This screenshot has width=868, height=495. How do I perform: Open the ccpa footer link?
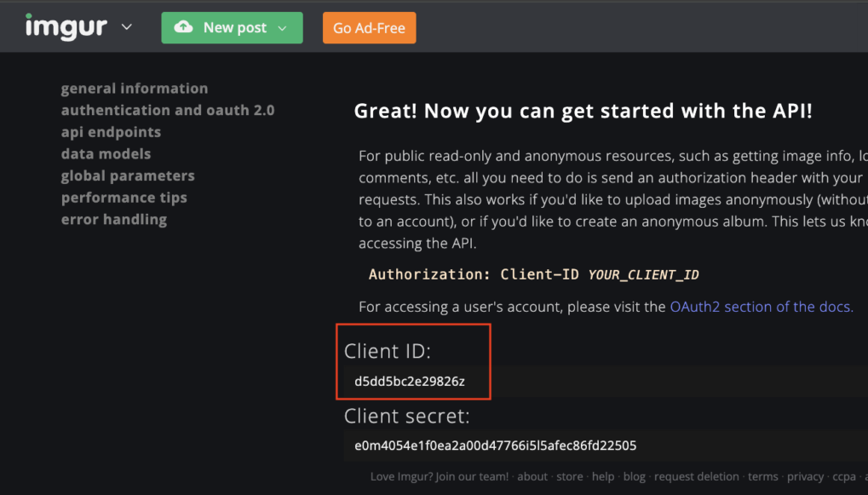(844, 477)
